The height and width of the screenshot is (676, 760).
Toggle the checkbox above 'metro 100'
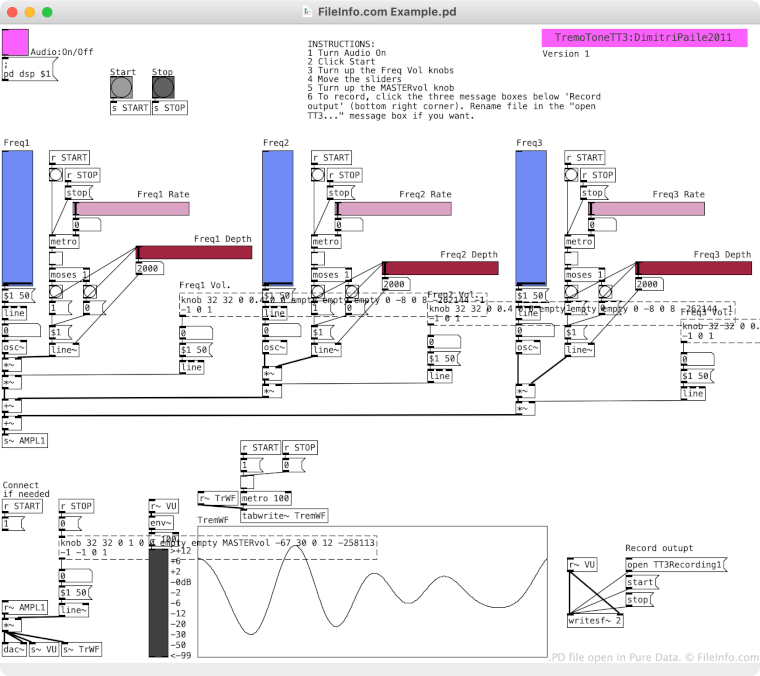247,482
